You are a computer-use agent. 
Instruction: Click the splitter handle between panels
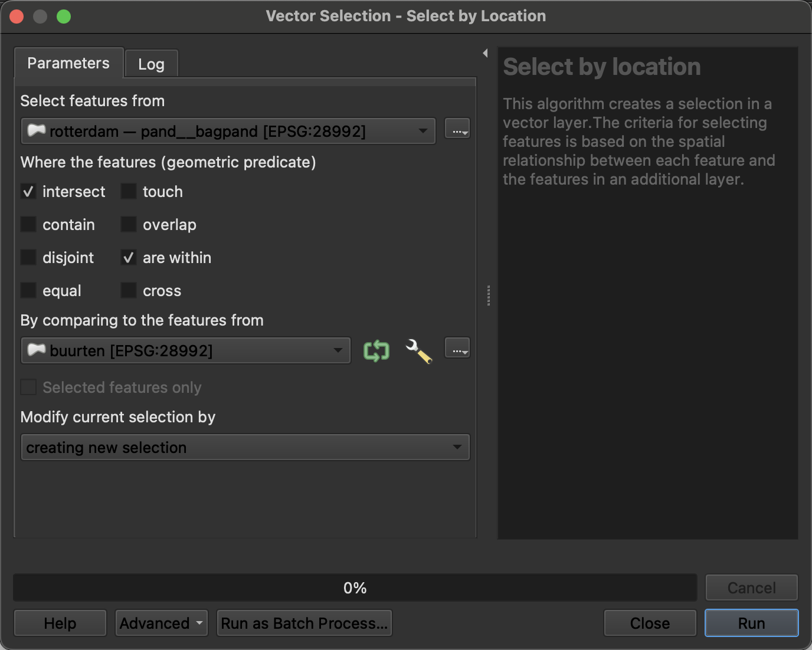(x=489, y=296)
